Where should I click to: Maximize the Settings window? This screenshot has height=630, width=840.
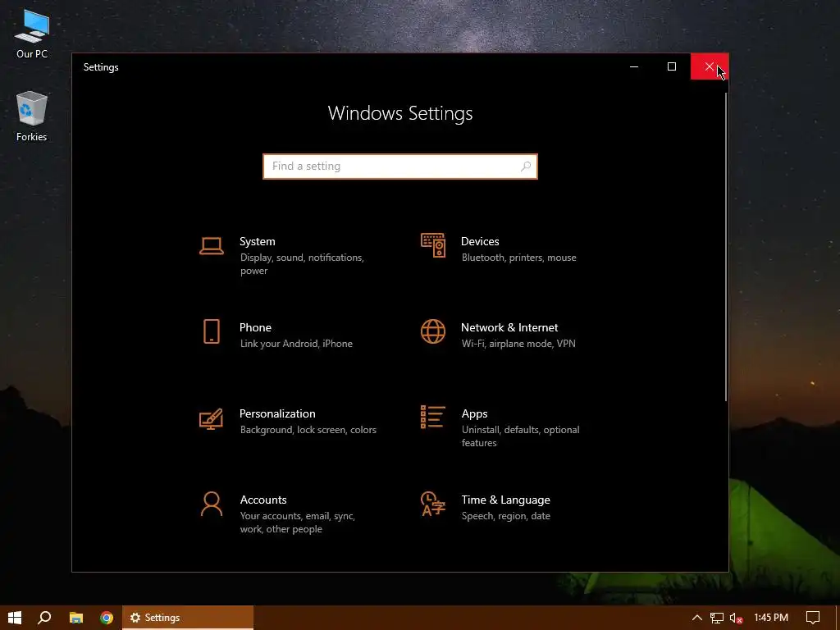(x=672, y=67)
